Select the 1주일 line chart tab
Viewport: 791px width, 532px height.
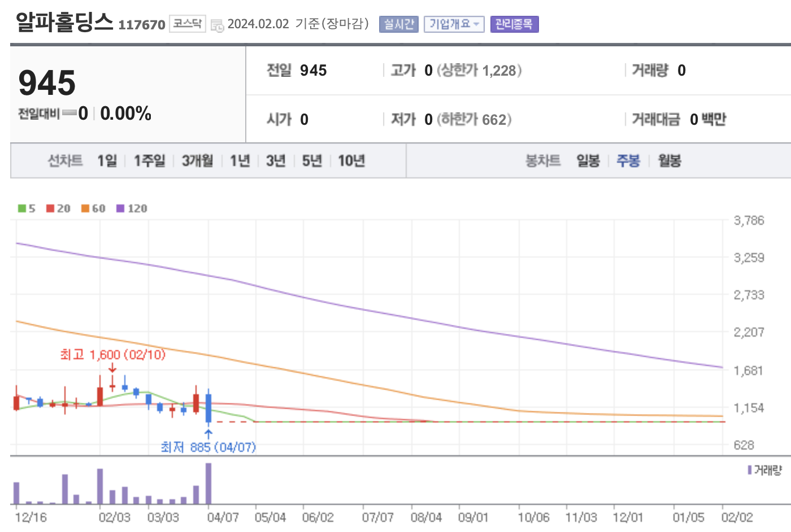coord(150,161)
